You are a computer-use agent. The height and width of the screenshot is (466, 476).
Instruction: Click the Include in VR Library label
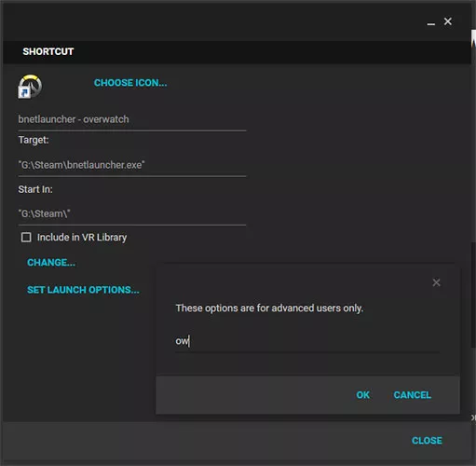pos(82,238)
